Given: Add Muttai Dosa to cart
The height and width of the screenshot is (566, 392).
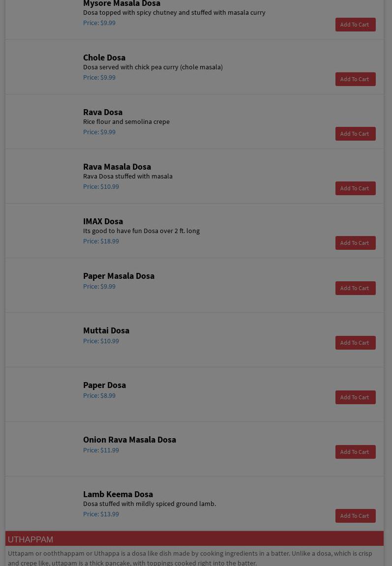Looking at the screenshot, I should pyautogui.click(x=355, y=343).
